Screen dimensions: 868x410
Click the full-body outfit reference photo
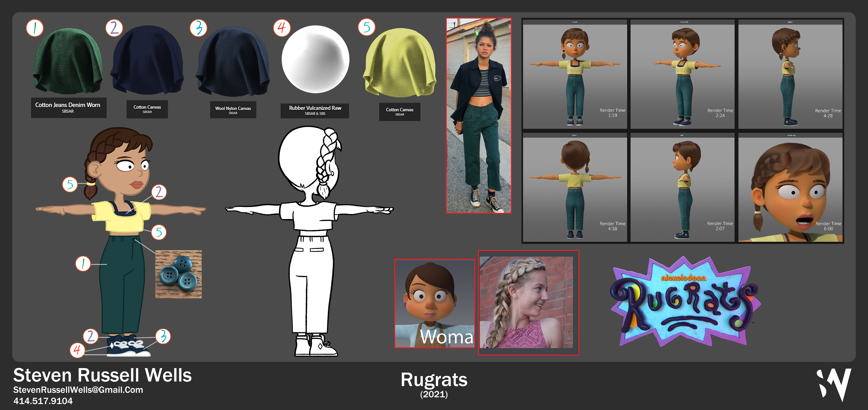pyautogui.click(x=479, y=116)
